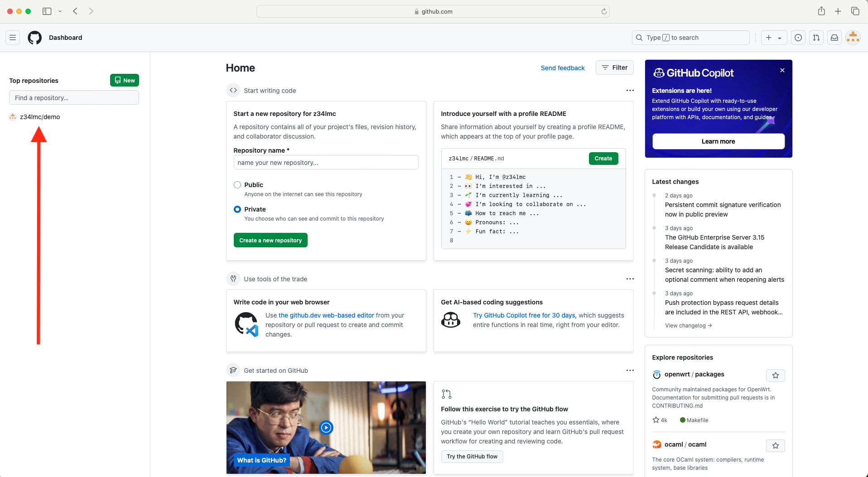The width and height of the screenshot is (868, 477).
Task: Click the Repository name input field
Action: tap(326, 163)
